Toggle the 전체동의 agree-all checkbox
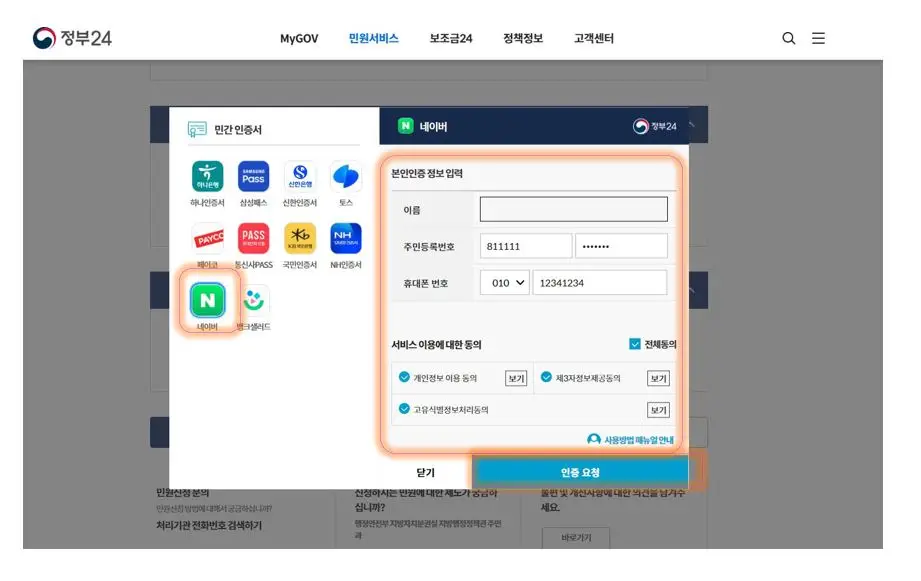The width and height of the screenshot is (921, 581). (x=634, y=345)
